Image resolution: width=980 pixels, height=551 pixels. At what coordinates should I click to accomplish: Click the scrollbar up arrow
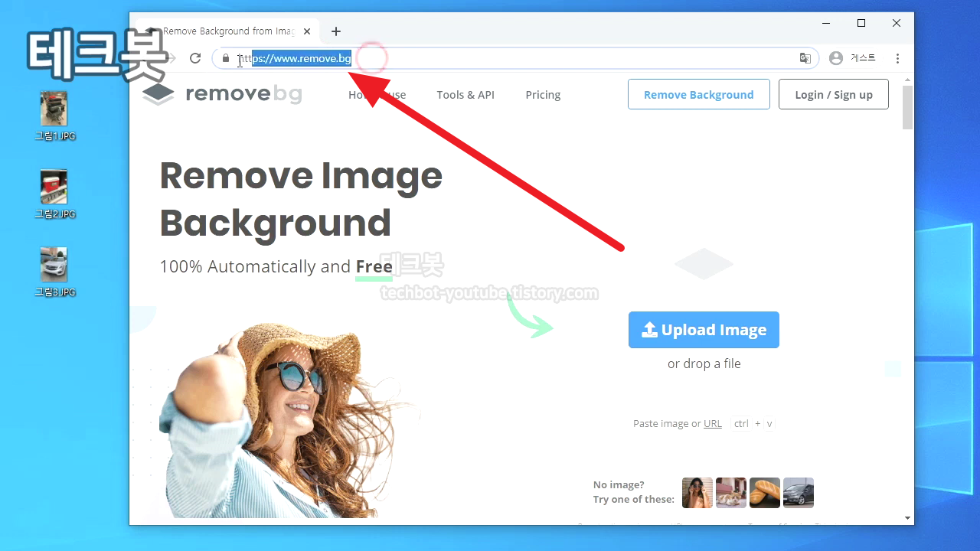click(x=908, y=79)
